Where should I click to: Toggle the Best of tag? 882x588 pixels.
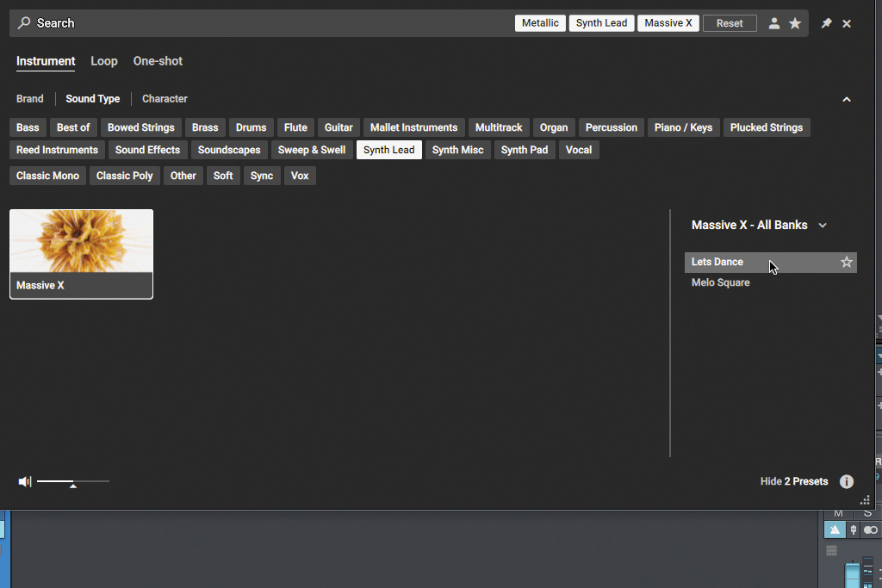click(x=73, y=127)
